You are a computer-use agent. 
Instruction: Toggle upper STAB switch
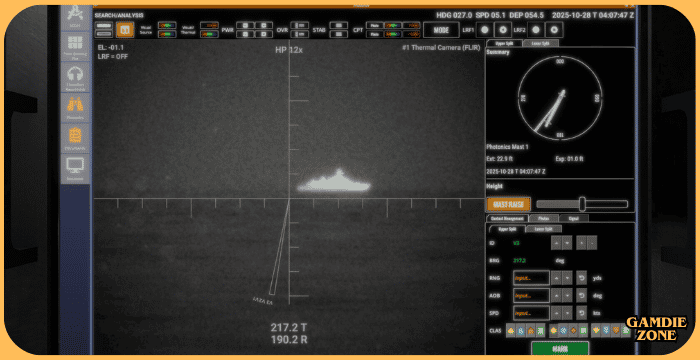[338, 25]
